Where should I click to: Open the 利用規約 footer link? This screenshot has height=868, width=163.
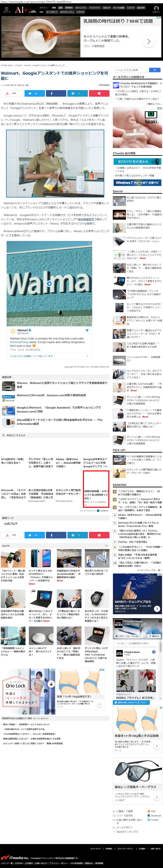pos(109,849)
